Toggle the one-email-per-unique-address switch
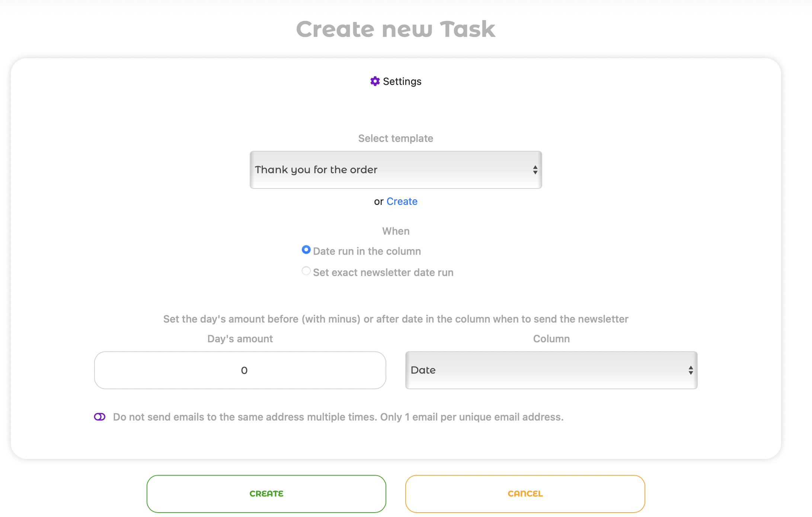Image resolution: width=812 pixels, height=517 pixels. 100,417
